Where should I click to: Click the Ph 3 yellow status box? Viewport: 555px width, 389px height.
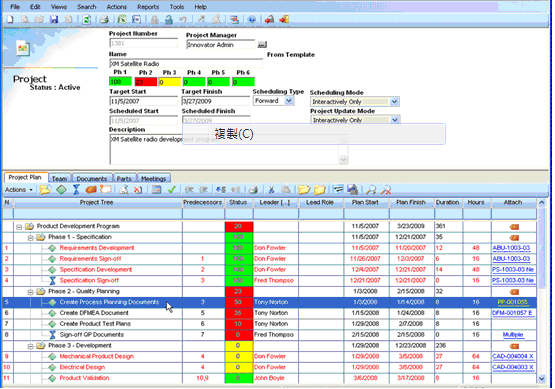(170, 82)
